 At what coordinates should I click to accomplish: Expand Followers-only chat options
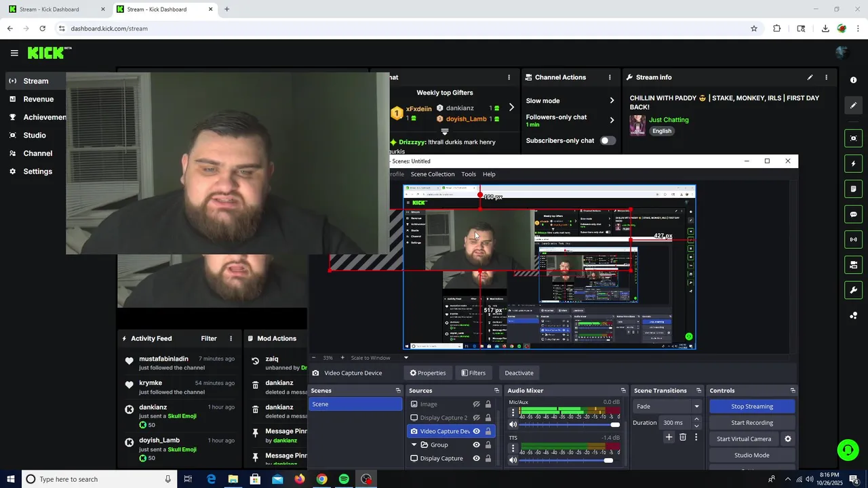click(x=612, y=120)
